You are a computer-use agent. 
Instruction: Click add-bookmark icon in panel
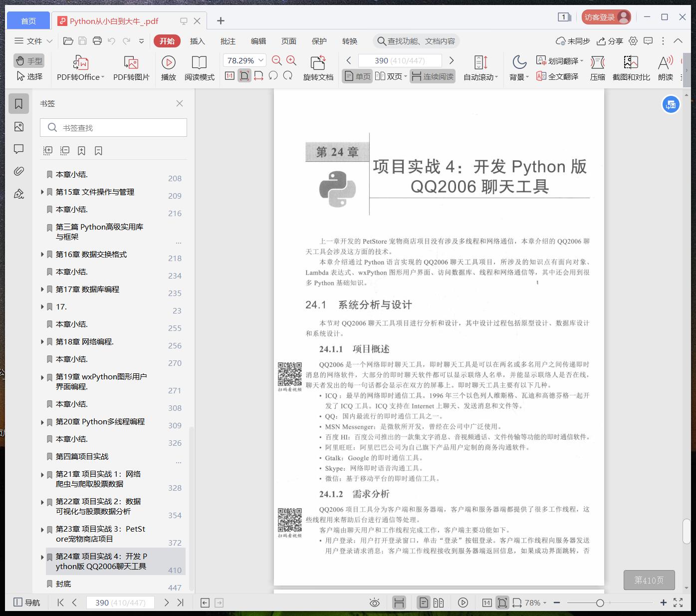[x=81, y=150]
